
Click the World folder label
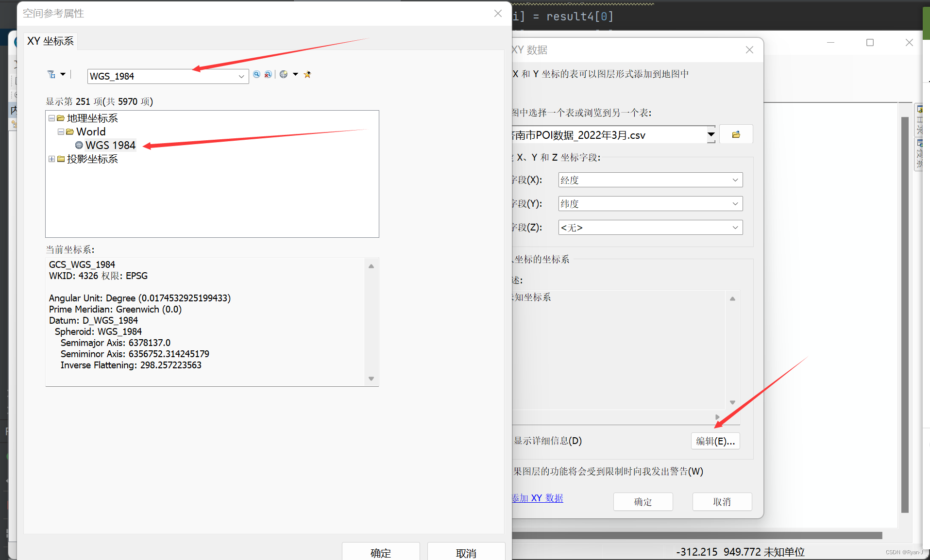click(91, 132)
